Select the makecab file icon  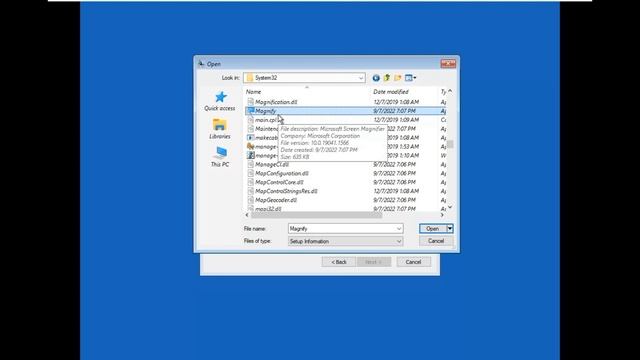tap(251, 138)
